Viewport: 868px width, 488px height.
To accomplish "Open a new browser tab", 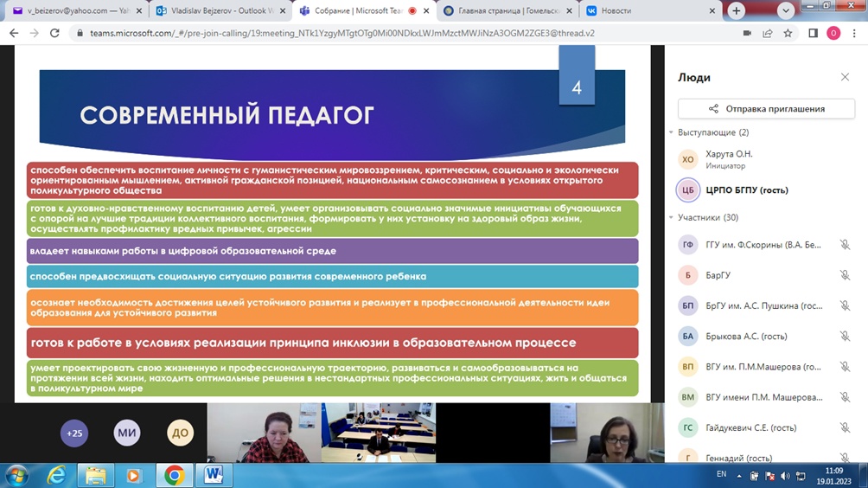I will pyautogui.click(x=736, y=11).
